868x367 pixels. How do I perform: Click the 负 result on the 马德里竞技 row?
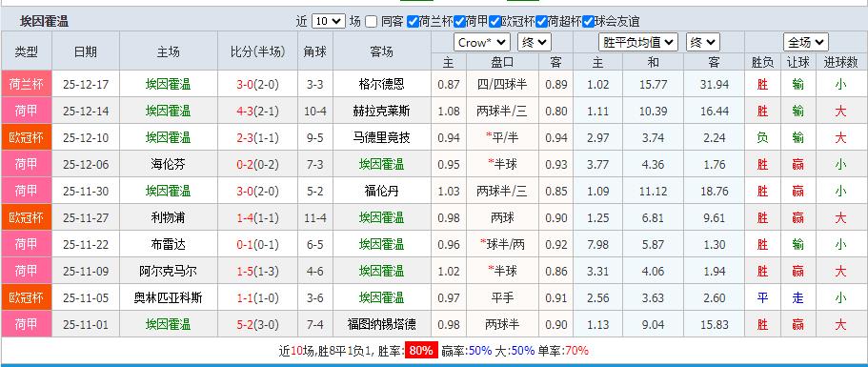coord(762,137)
